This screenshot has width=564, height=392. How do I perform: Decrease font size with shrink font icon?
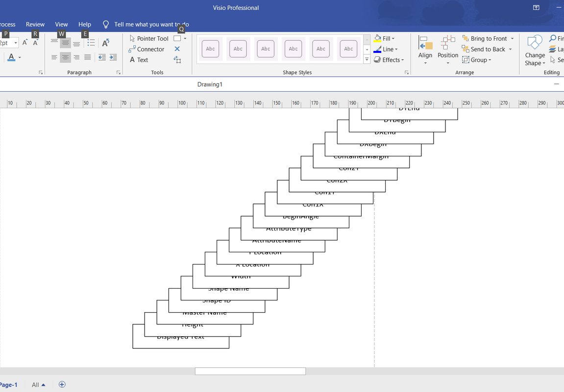tap(36, 43)
